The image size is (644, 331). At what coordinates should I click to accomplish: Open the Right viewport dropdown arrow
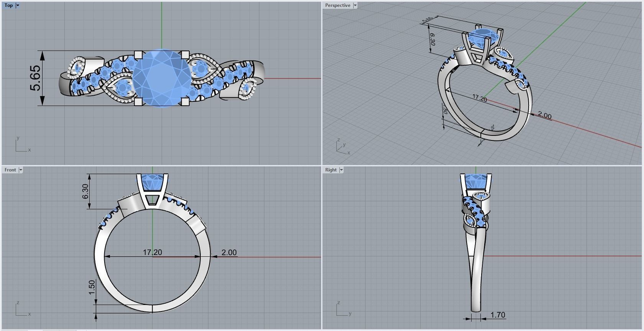pyautogui.click(x=341, y=170)
